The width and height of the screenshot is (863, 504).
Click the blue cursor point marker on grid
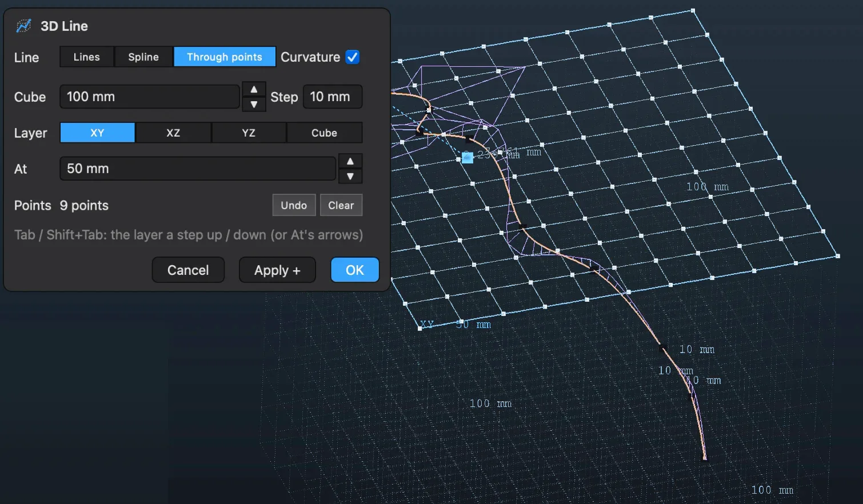(x=468, y=157)
